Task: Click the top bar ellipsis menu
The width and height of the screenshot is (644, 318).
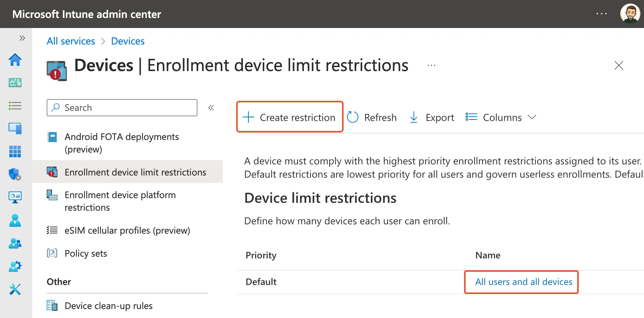Action: point(602,14)
